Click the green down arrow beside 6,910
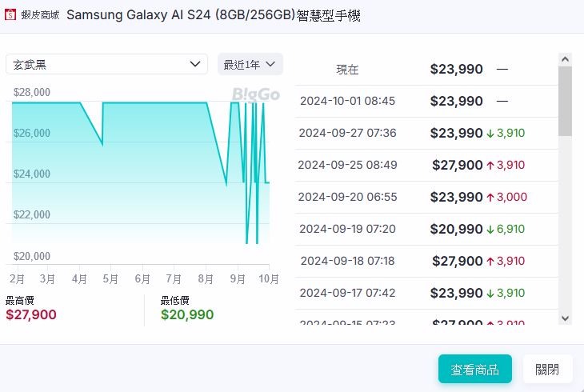The width and height of the screenshot is (584, 392). pyautogui.click(x=490, y=229)
